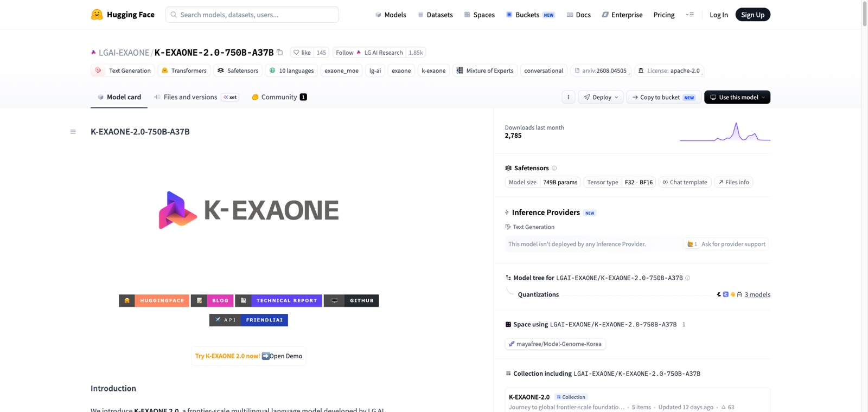Click the Sign Up button
The width and height of the screenshot is (868, 412).
pos(752,15)
